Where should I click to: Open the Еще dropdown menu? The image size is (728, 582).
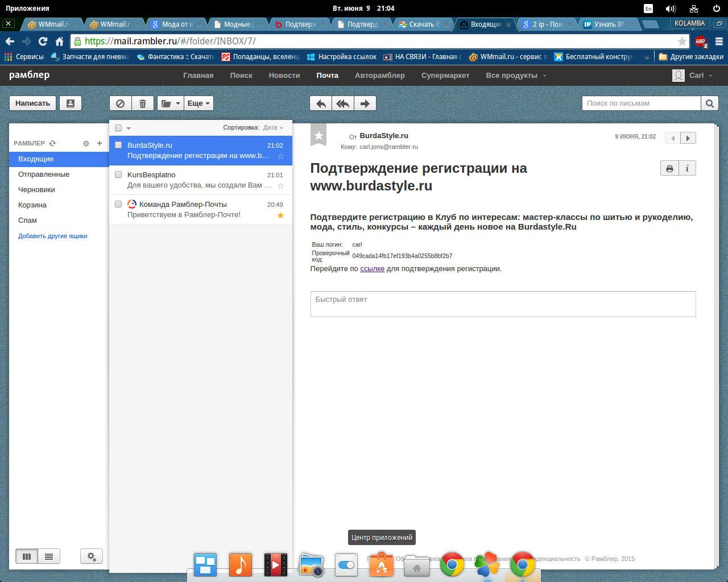pyautogui.click(x=198, y=103)
